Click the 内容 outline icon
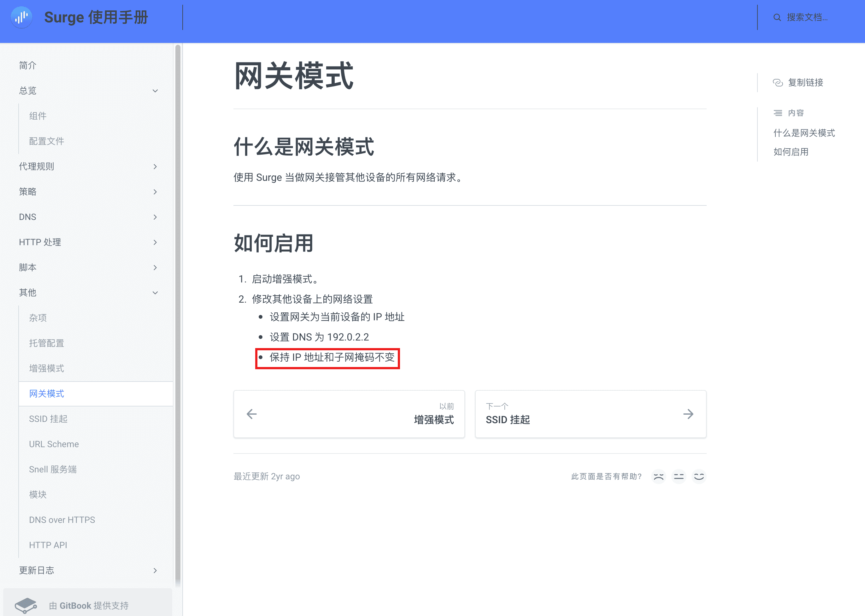 [x=778, y=113]
